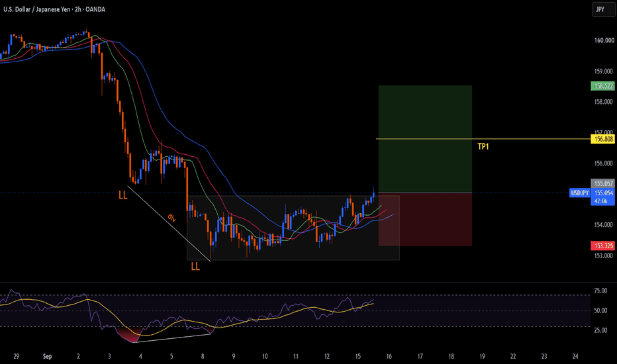Click the lower LL label near Sep 8

coord(195,267)
